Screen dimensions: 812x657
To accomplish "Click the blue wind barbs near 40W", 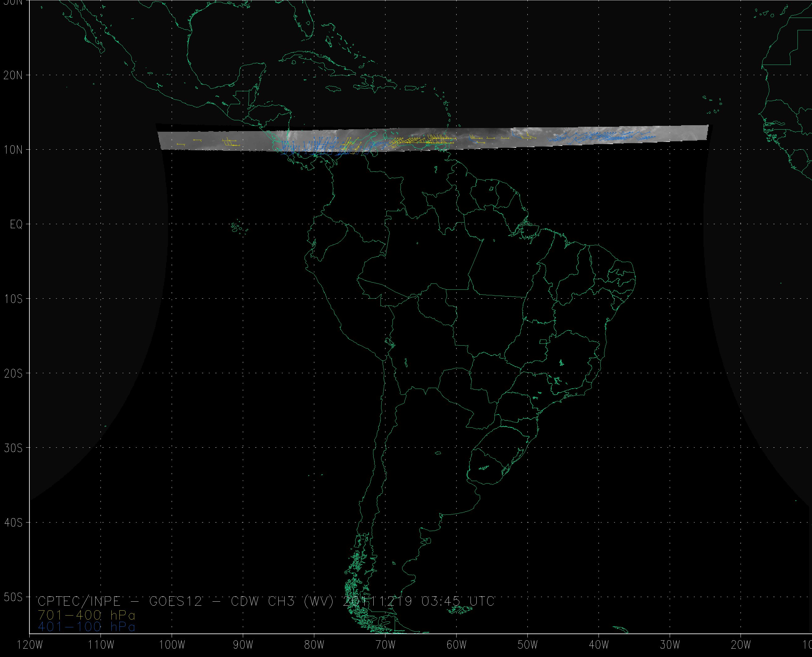I will coord(598,136).
